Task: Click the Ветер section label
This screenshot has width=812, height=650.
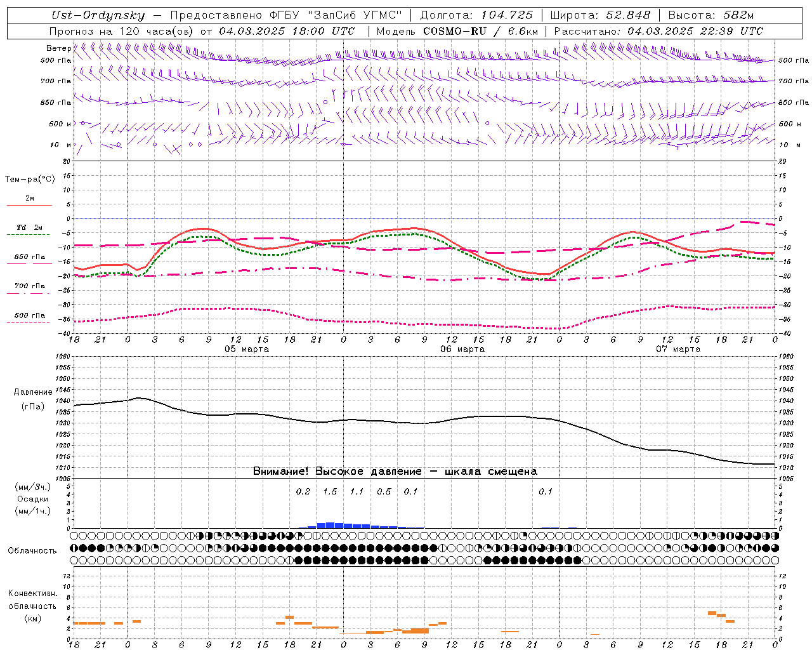Action: [58, 48]
